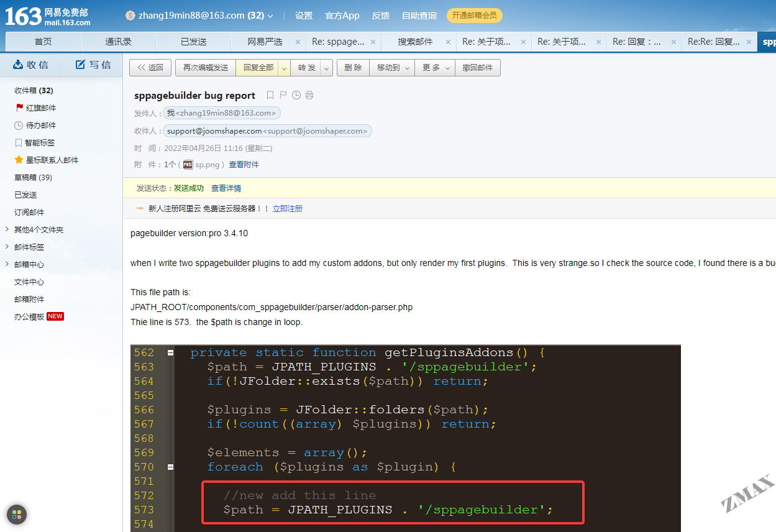
Task: Click the 查看附件 link
Action: 244,165
